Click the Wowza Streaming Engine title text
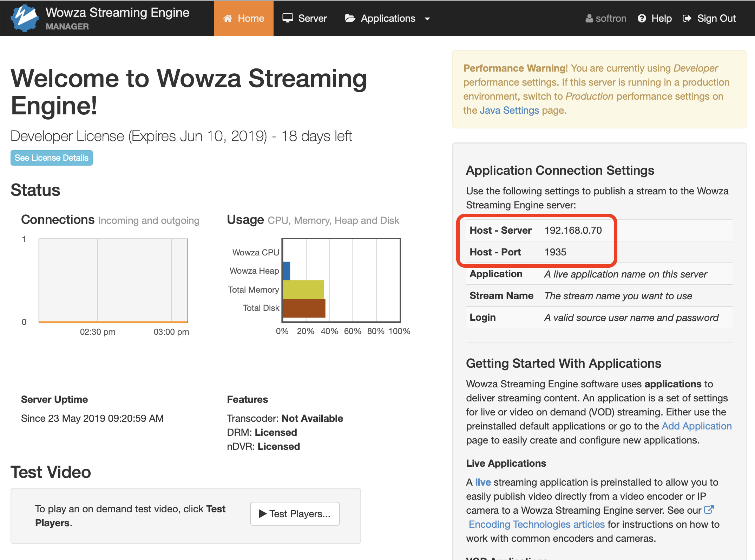This screenshot has width=755, height=560. click(x=118, y=13)
